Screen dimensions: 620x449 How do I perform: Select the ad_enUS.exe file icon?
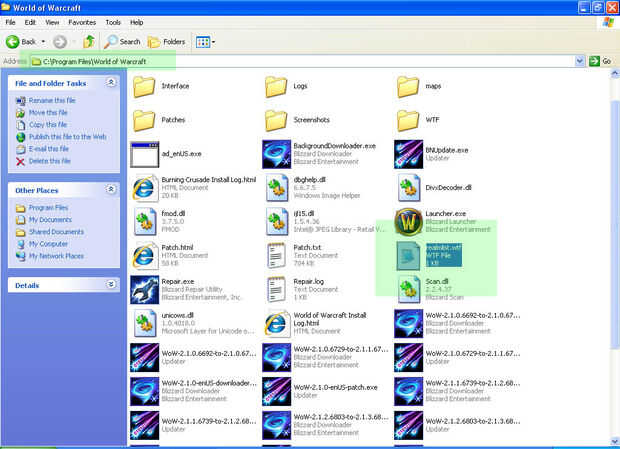(145, 155)
